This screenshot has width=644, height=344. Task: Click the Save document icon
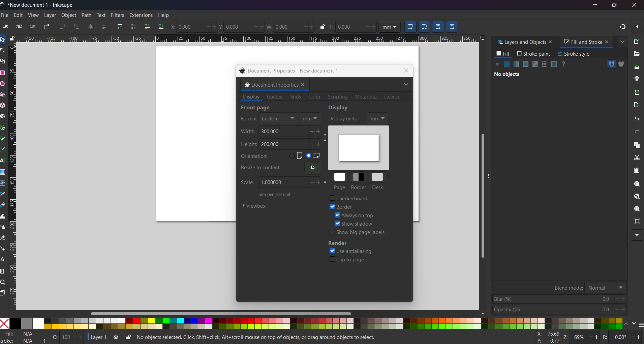(637, 67)
